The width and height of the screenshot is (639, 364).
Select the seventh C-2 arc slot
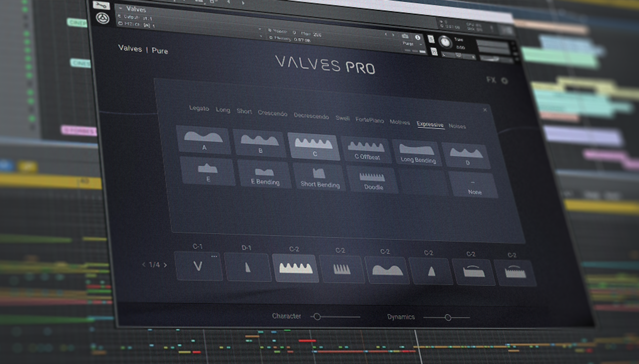point(474,273)
